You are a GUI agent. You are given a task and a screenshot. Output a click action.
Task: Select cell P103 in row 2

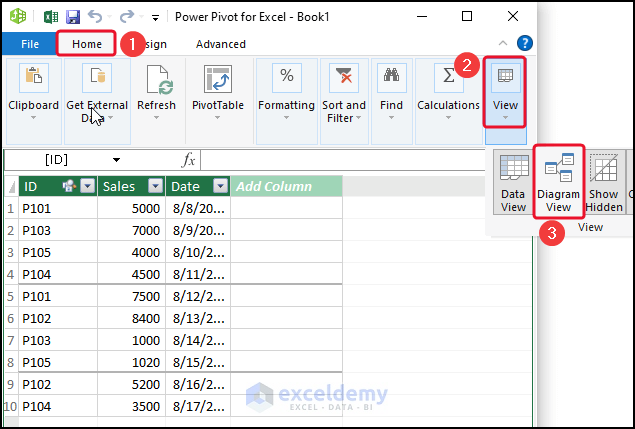tap(58, 230)
